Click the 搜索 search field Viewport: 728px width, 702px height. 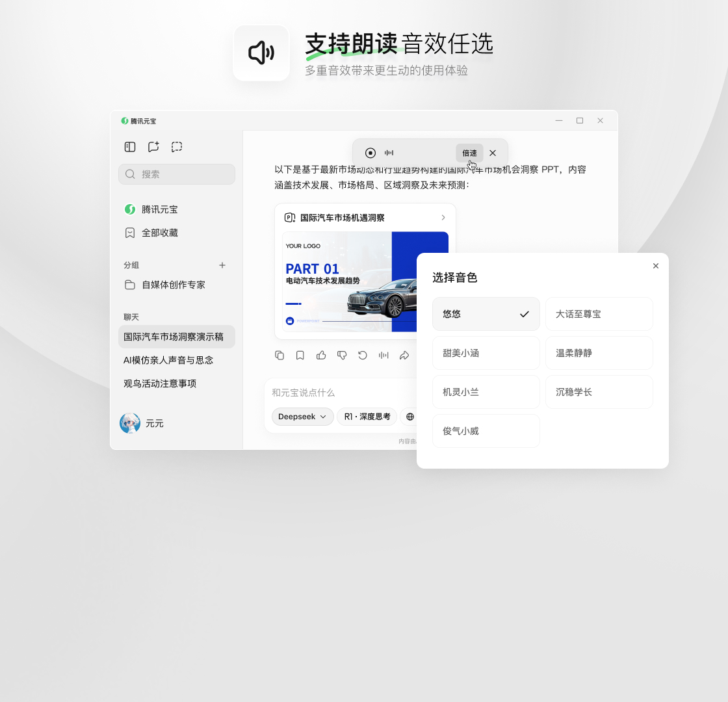click(x=177, y=174)
